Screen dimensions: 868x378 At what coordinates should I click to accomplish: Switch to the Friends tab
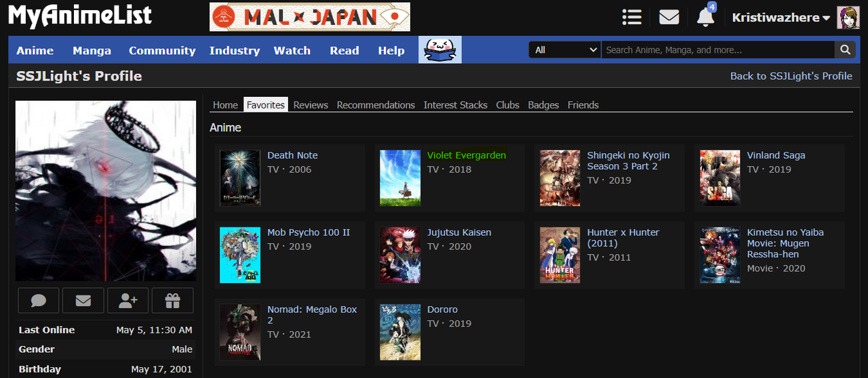tap(583, 104)
